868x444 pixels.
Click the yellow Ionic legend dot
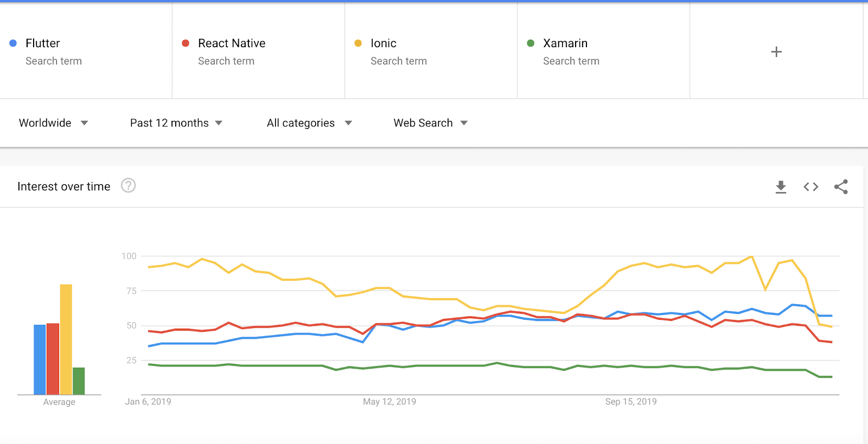[x=358, y=43]
